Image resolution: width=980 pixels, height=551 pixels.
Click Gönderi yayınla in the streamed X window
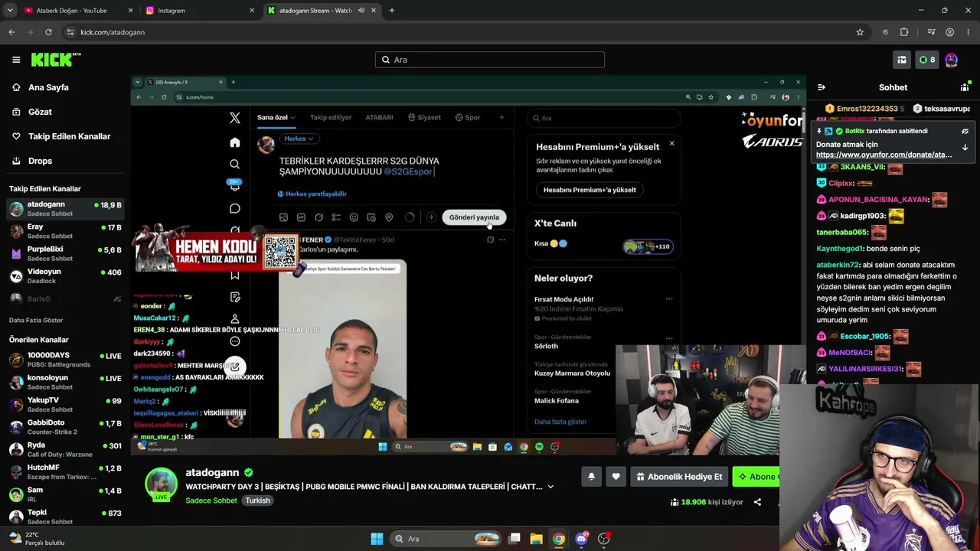pyautogui.click(x=474, y=217)
